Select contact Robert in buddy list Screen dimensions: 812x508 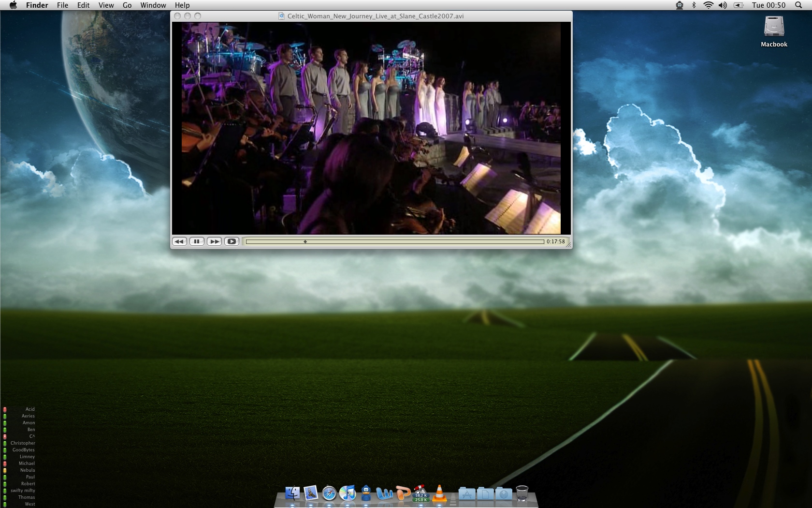(x=28, y=484)
